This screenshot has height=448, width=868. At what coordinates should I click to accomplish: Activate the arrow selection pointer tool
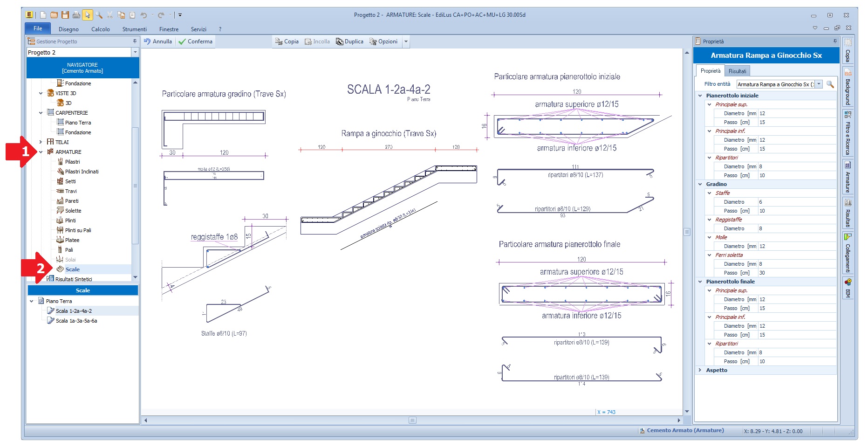(87, 15)
